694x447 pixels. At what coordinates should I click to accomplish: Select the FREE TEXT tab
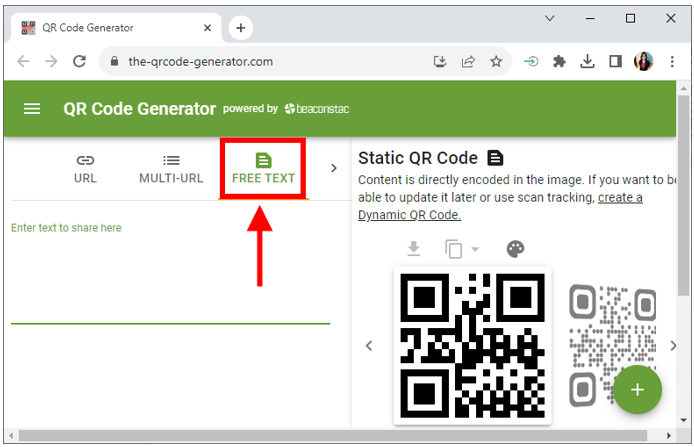pos(263,169)
